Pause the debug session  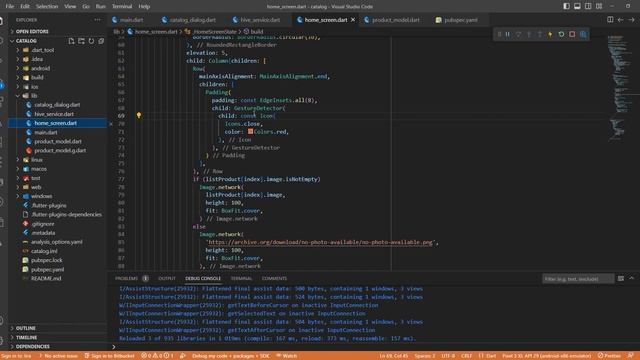click(x=508, y=34)
